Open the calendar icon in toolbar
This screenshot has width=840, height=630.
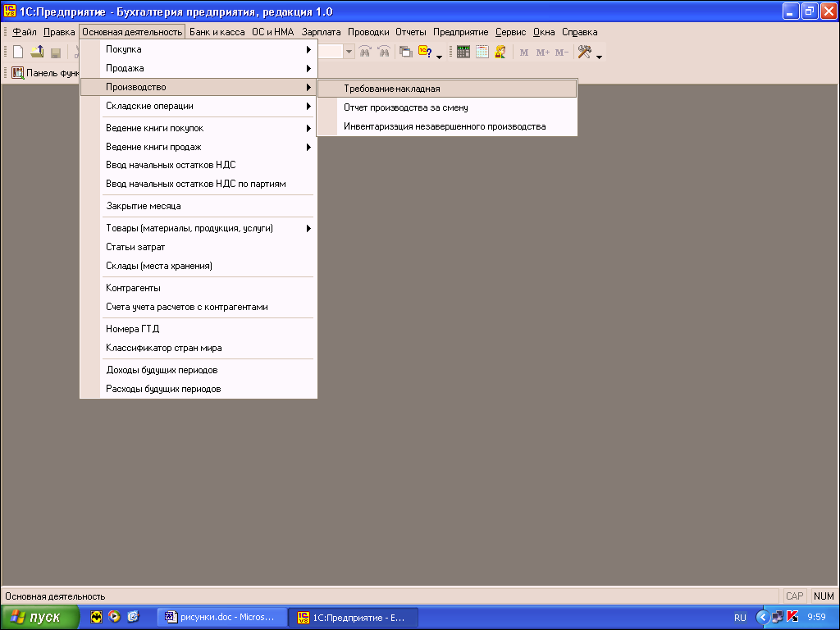point(482,52)
